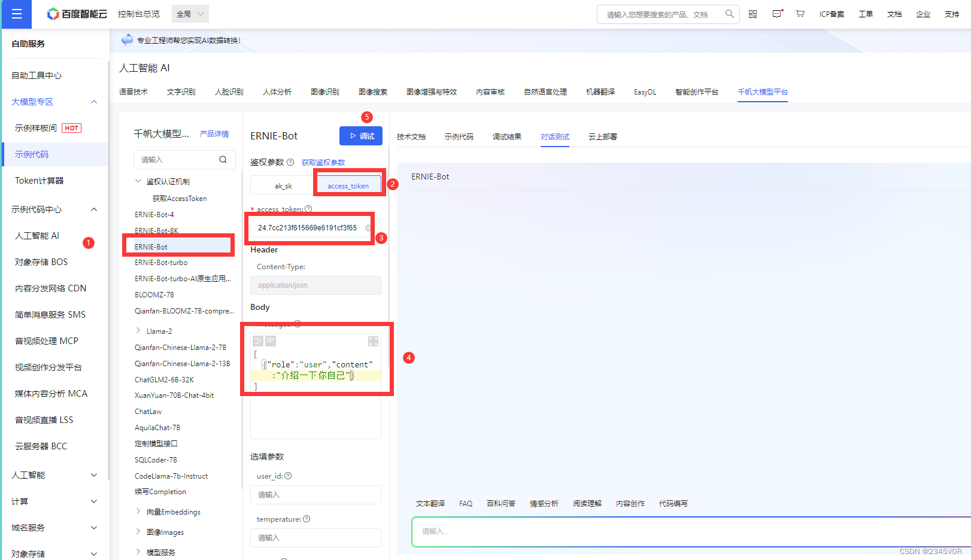Open the 全局 region dropdown
Viewport: 971px width, 560px height.
[190, 14]
